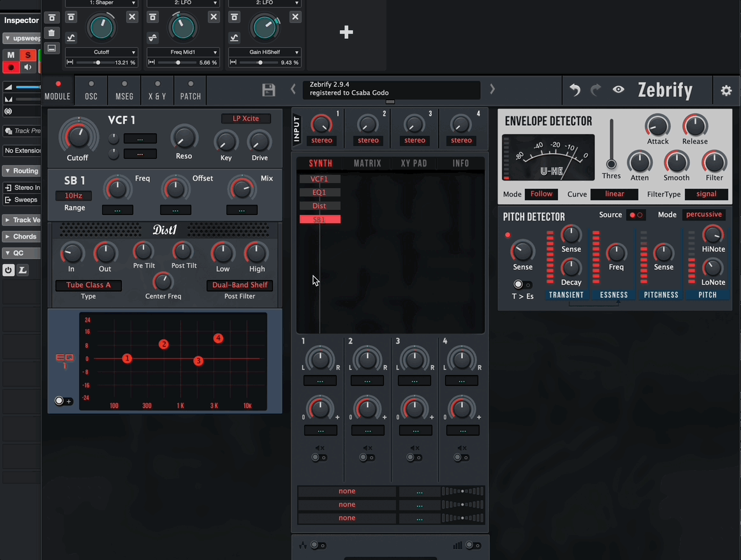Toggle T > Es switch

[522, 284]
